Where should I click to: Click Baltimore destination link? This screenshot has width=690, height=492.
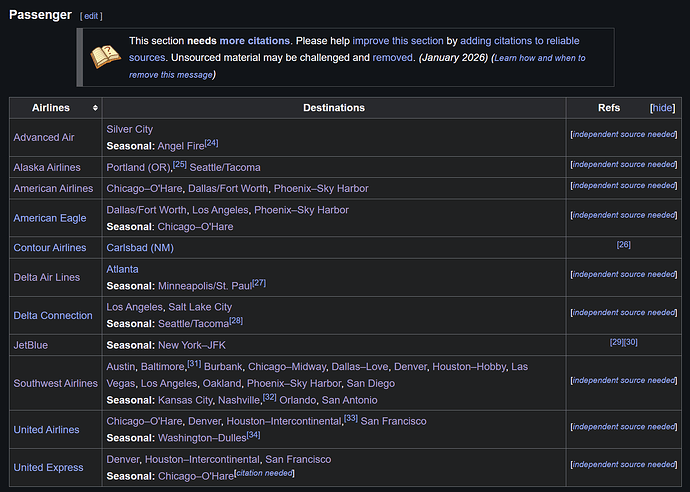162,367
